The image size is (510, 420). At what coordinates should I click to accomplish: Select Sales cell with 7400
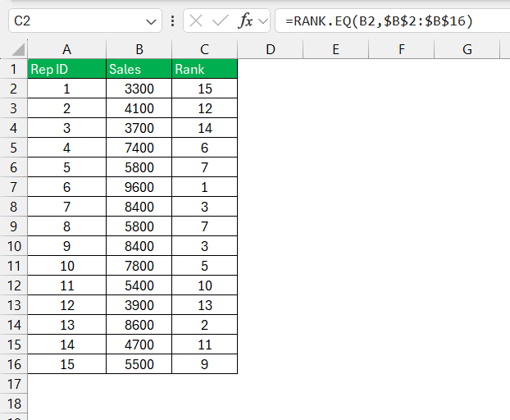coord(139,148)
